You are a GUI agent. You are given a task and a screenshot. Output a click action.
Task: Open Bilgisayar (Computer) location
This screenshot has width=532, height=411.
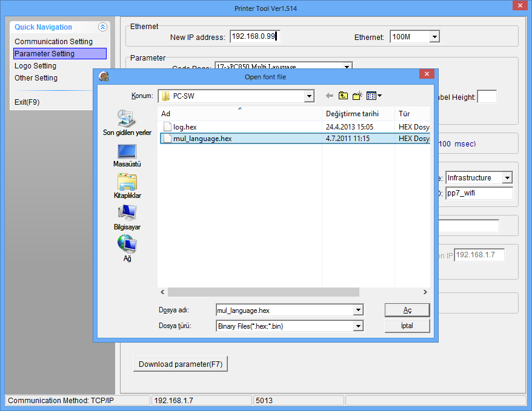[127, 217]
